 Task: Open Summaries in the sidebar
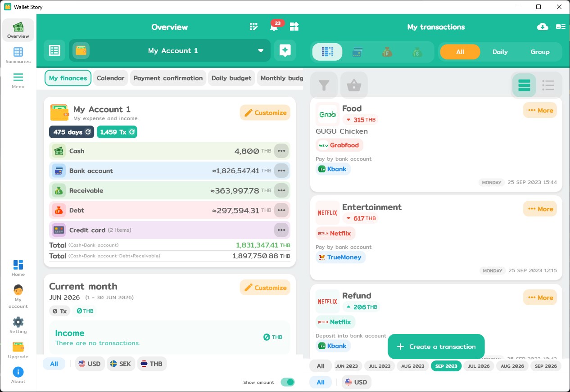coord(18,55)
